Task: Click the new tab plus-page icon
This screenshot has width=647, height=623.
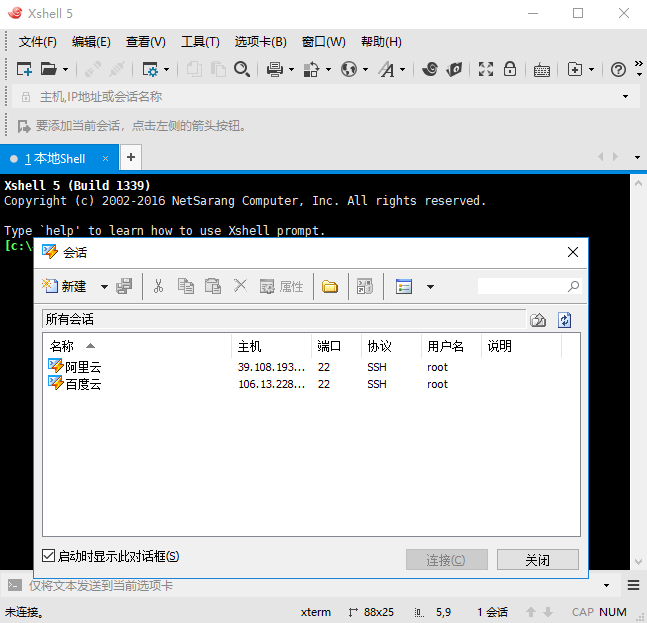Action: (575, 69)
